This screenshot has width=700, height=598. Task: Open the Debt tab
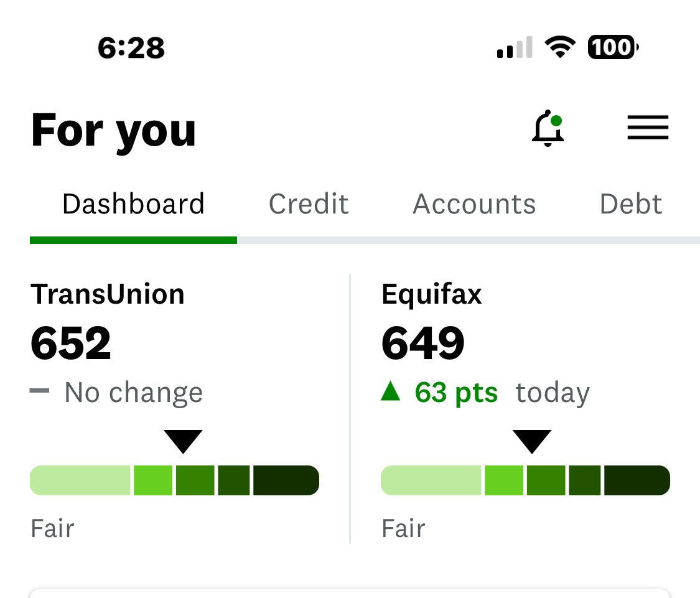click(630, 205)
